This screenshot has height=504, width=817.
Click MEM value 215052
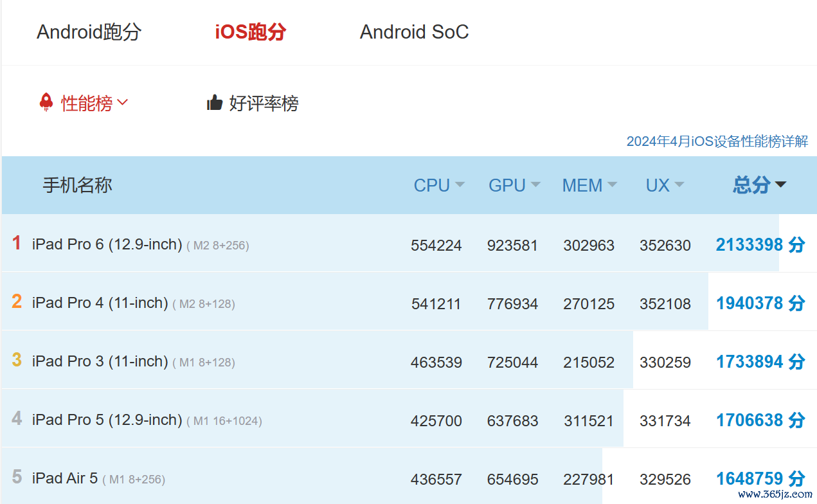(589, 363)
